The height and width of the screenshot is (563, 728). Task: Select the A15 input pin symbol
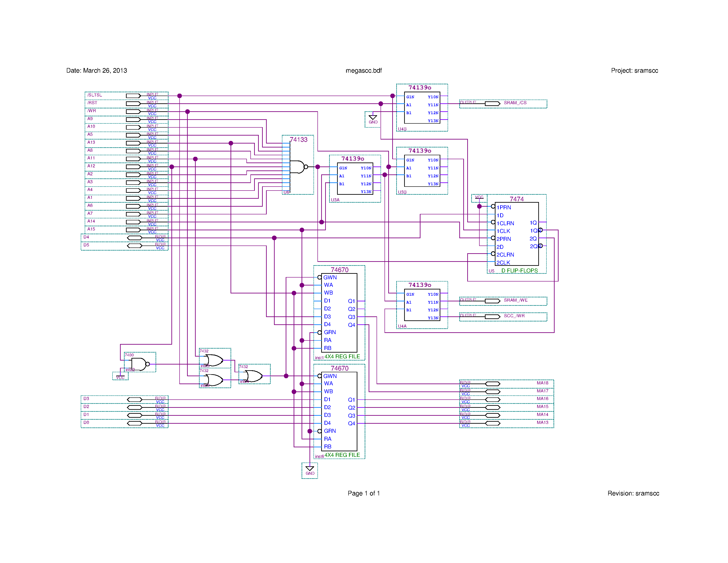pyautogui.click(x=133, y=230)
